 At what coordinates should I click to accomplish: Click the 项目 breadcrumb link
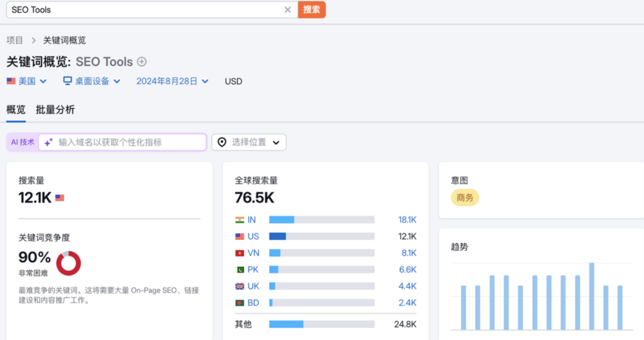pyautogui.click(x=14, y=40)
